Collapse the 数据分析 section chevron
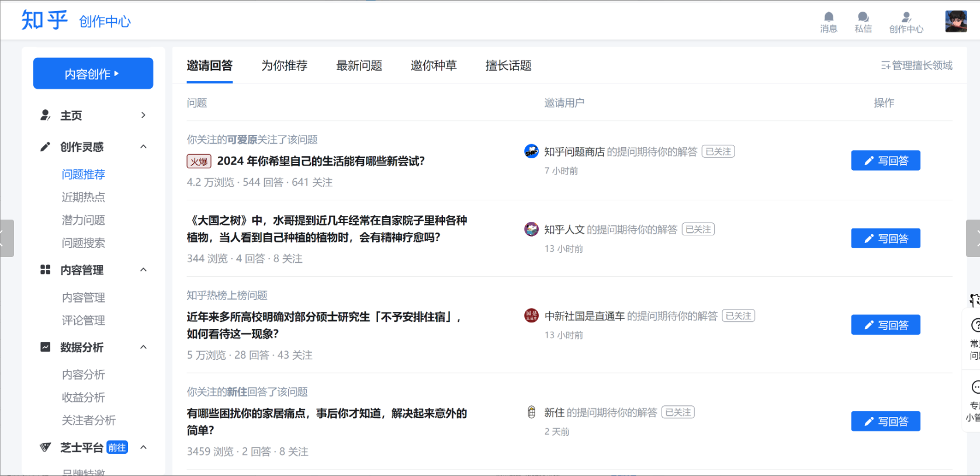 143,347
